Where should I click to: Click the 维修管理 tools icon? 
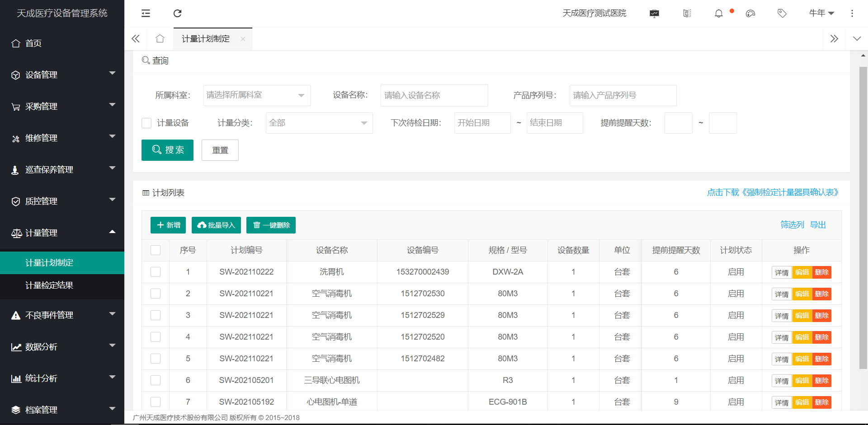16,138
